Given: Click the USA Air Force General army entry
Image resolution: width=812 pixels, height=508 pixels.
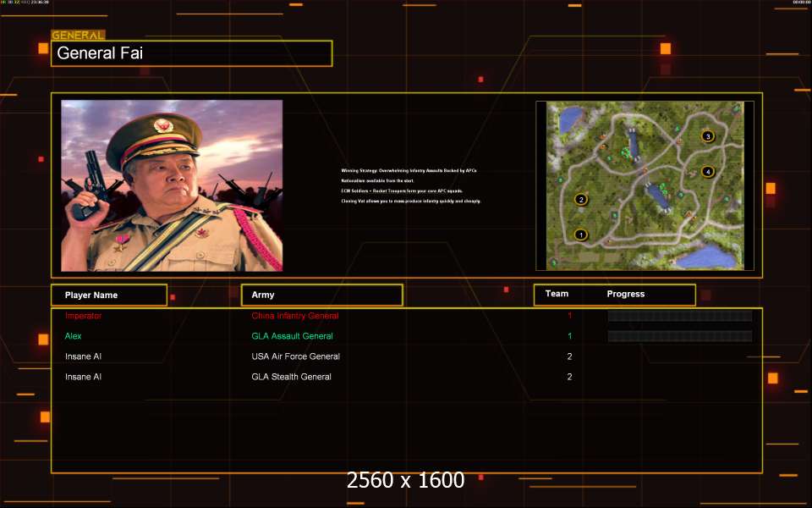Looking at the screenshot, I should coord(296,356).
